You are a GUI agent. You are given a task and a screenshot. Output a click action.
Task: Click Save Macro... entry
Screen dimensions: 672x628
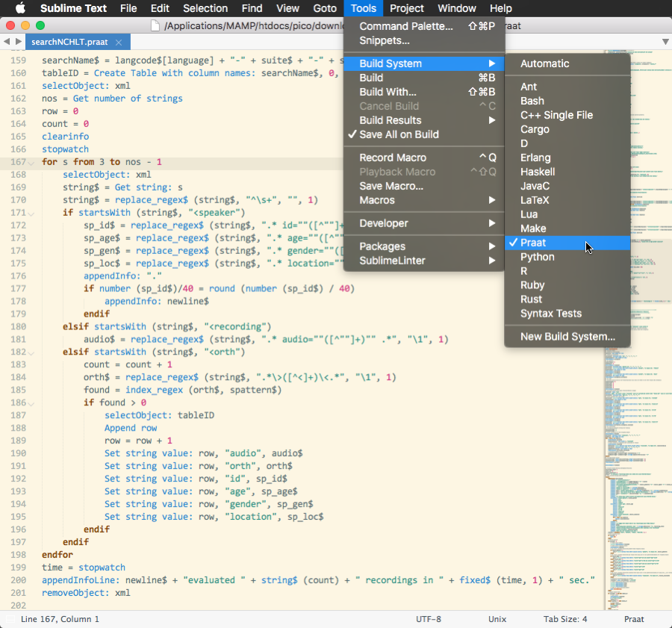424,186
